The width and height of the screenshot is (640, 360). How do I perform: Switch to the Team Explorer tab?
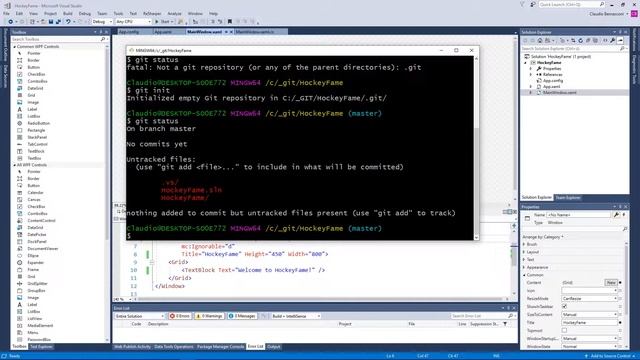(x=568, y=198)
